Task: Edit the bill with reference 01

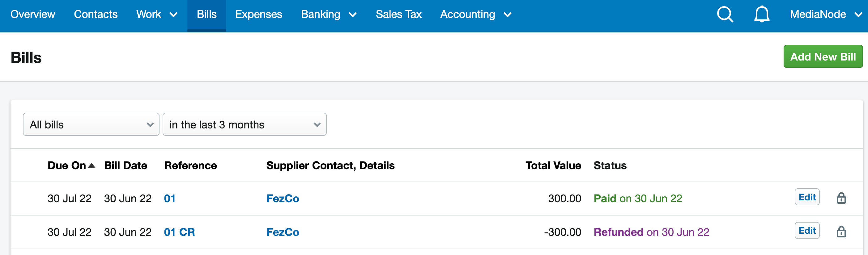Action: point(807,197)
